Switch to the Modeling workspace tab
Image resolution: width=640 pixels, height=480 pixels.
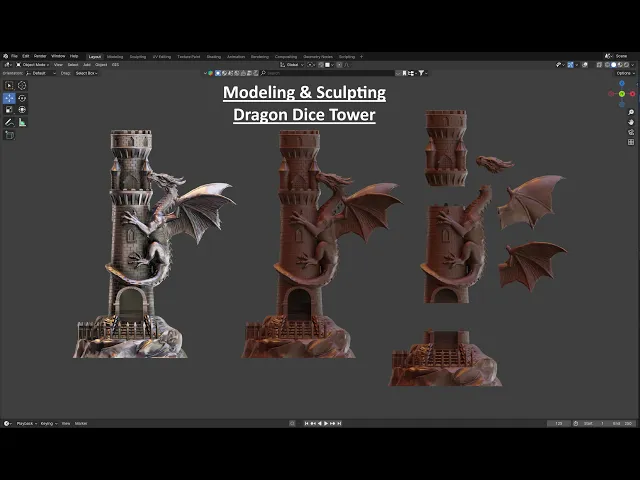115,57
